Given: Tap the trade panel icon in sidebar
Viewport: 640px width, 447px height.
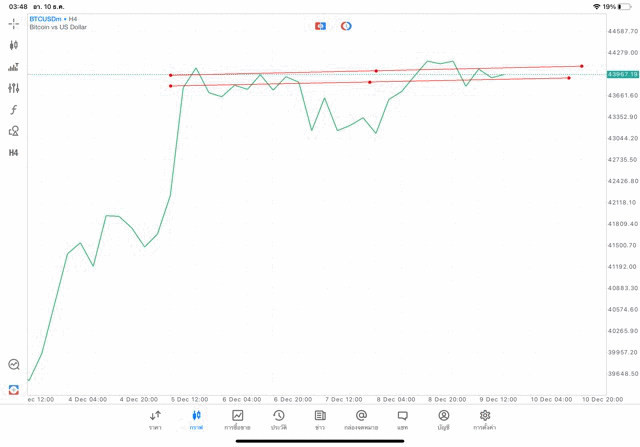Looking at the screenshot, I should click(x=14, y=389).
